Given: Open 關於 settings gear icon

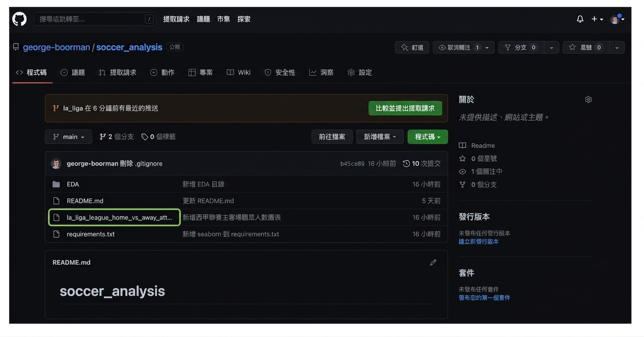Looking at the screenshot, I should click(x=588, y=99).
